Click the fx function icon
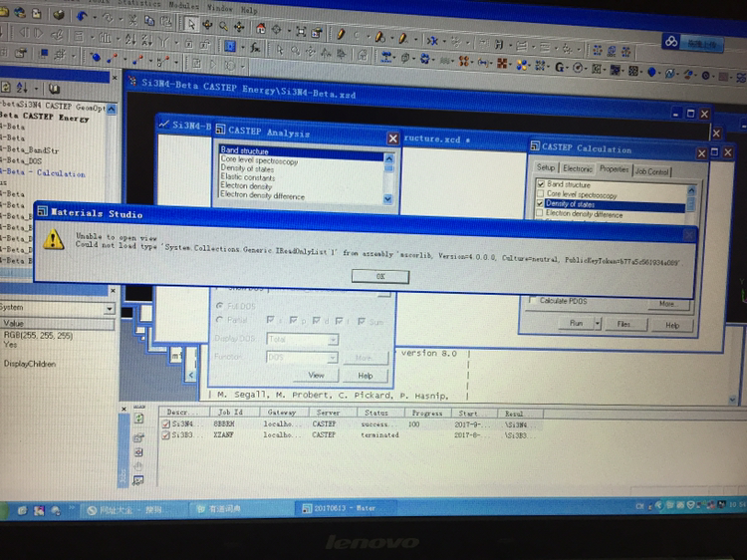The width and height of the screenshot is (747, 560). pos(255,48)
